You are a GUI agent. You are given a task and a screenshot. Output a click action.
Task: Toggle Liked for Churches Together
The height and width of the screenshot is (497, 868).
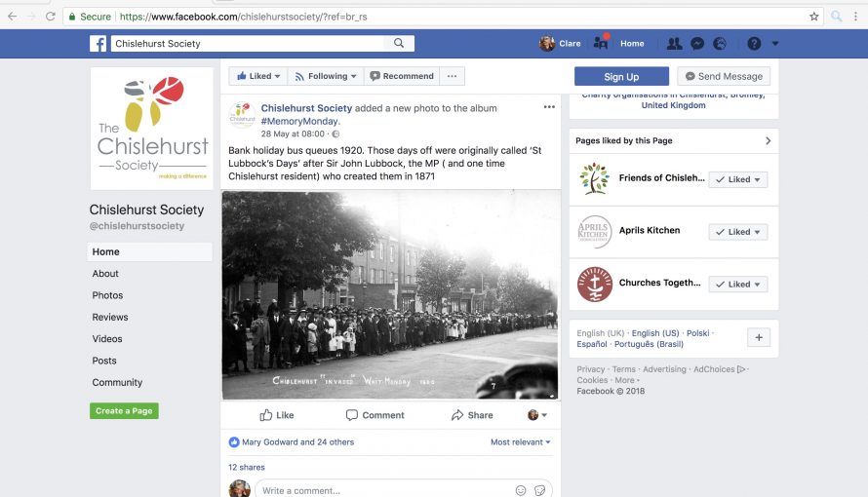coord(738,285)
